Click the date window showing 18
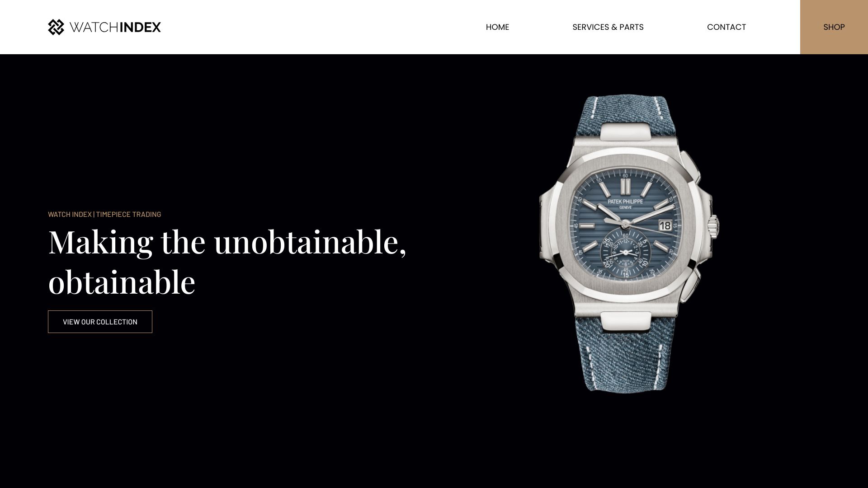The height and width of the screenshot is (488, 868). pos(665,225)
